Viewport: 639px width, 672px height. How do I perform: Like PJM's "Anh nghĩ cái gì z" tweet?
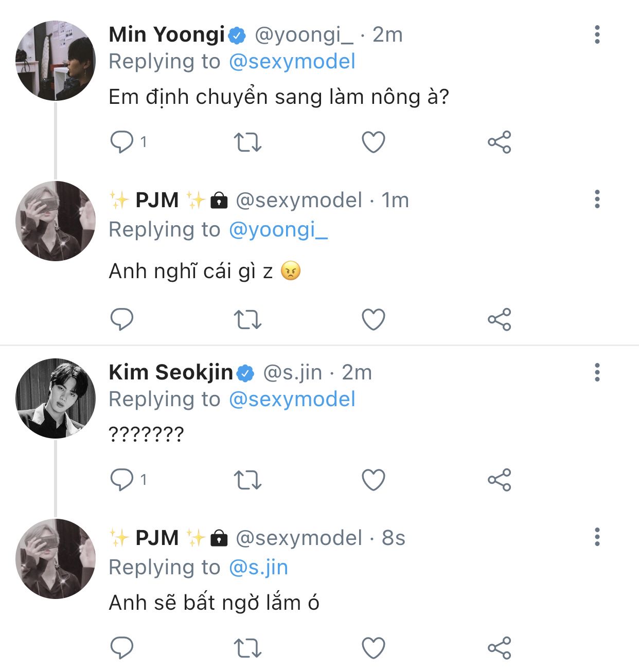pyautogui.click(x=374, y=319)
